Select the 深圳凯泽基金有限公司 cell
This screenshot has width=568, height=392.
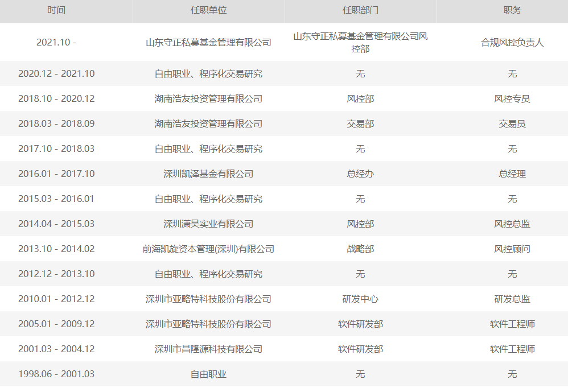208,174
